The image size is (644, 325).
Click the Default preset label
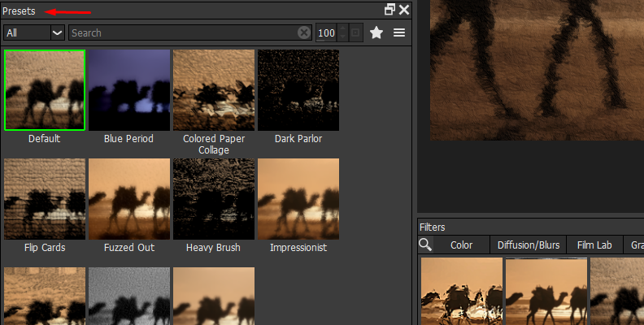click(45, 139)
